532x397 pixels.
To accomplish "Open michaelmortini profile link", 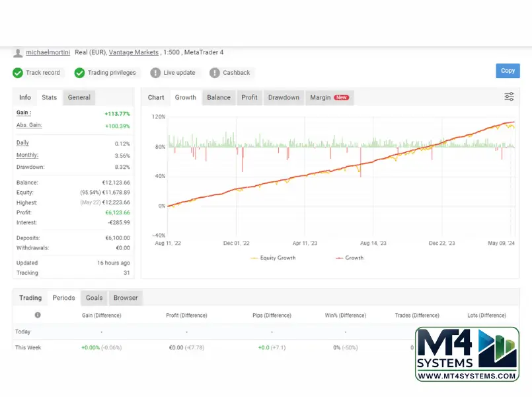I will pyautogui.click(x=48, y=52).
